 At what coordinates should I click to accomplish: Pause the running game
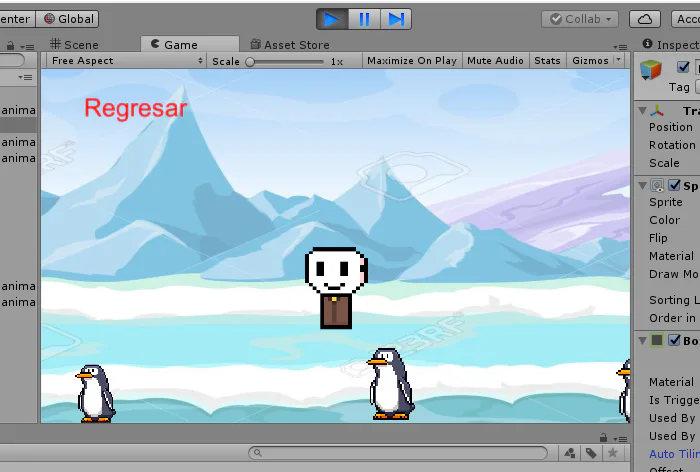pos(364,19)
